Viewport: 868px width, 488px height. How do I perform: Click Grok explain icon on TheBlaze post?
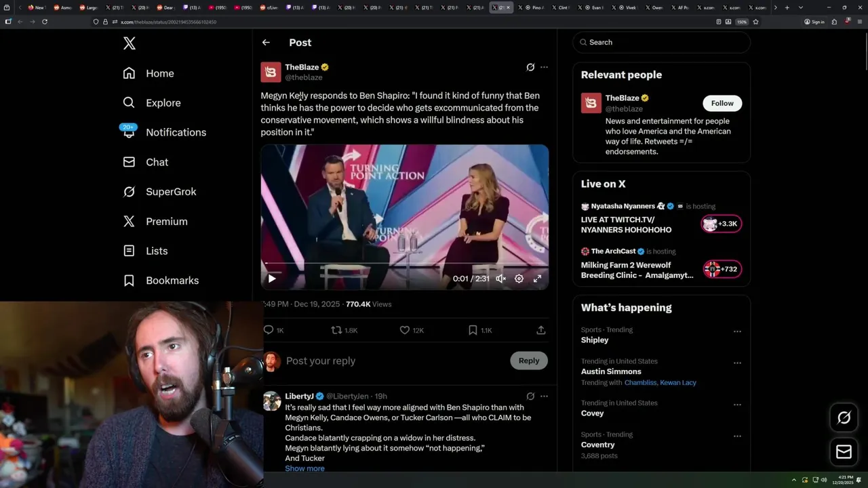pos(530,67)
